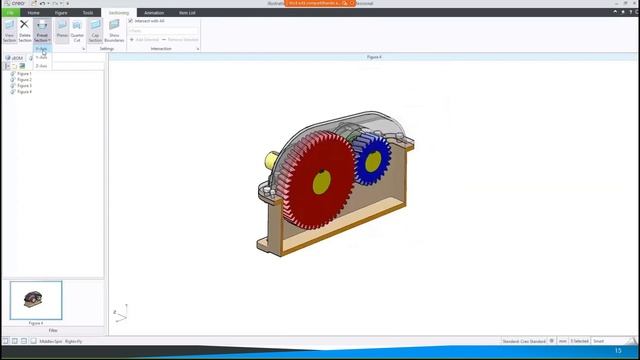Click the second layout icon in status bar
Viewport: 640px width, 360px height.
click(15, 341)
